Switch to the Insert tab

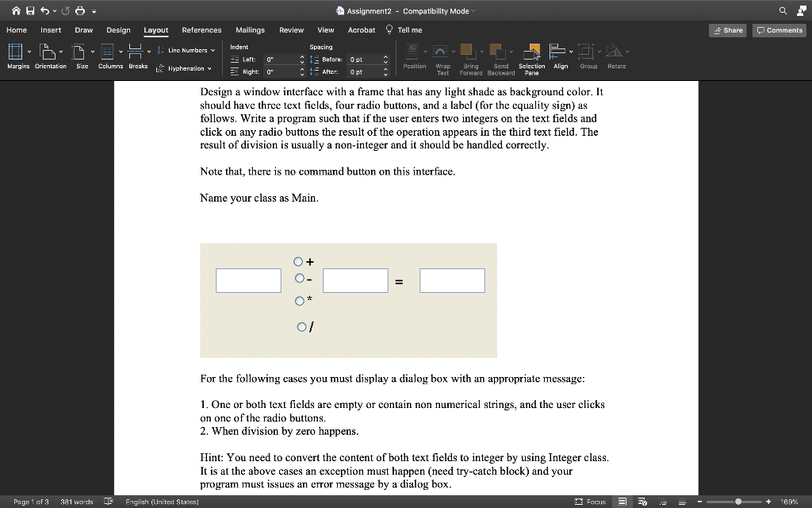click(51, 30)
